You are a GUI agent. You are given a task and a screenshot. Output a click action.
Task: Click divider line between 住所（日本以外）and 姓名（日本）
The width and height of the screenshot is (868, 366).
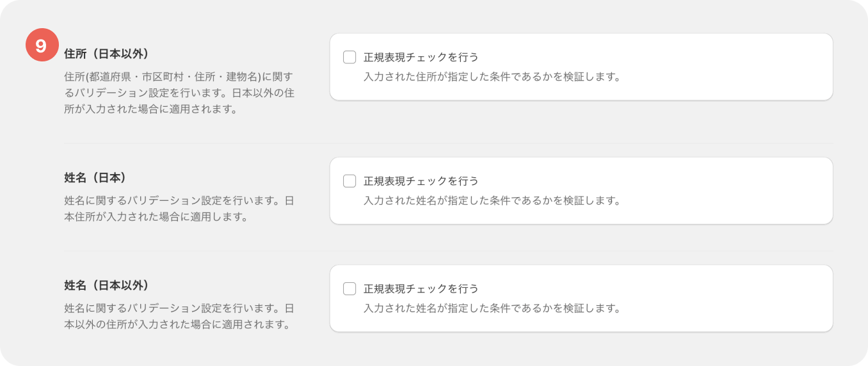[x=449, y=143]
